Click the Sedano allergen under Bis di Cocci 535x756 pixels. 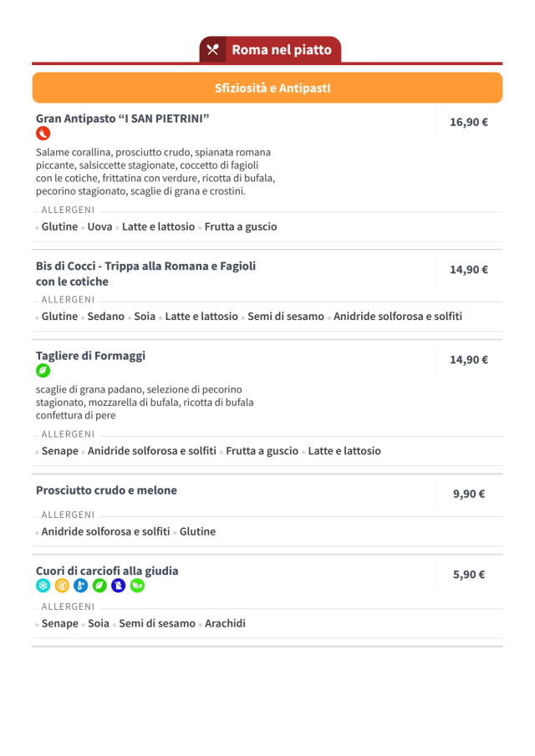click(x=105, y=317)
